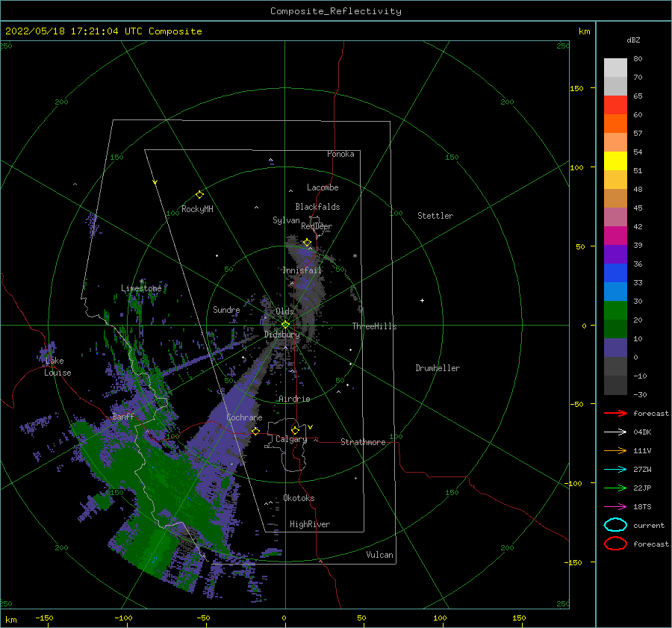672x628 pixels.
Task: Click the cyan current ellipse icon
Action: tap(615, 525)
